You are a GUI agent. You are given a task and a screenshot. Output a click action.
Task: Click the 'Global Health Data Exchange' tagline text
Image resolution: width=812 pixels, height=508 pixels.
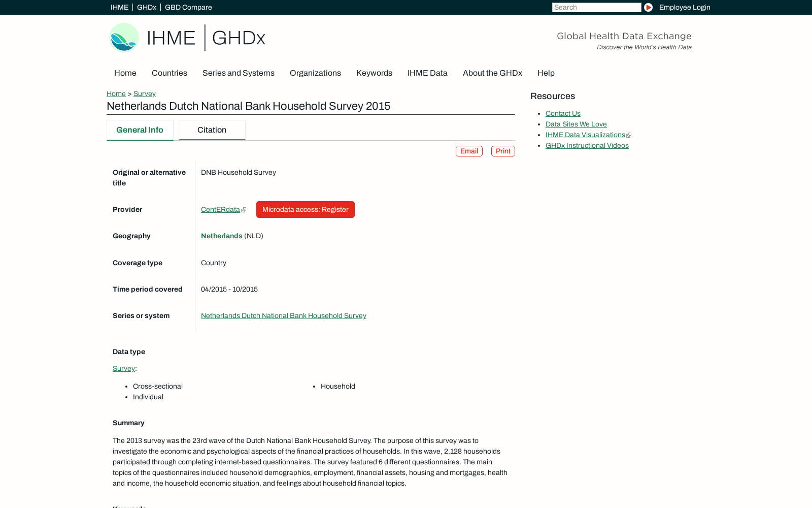pos(624,36)
